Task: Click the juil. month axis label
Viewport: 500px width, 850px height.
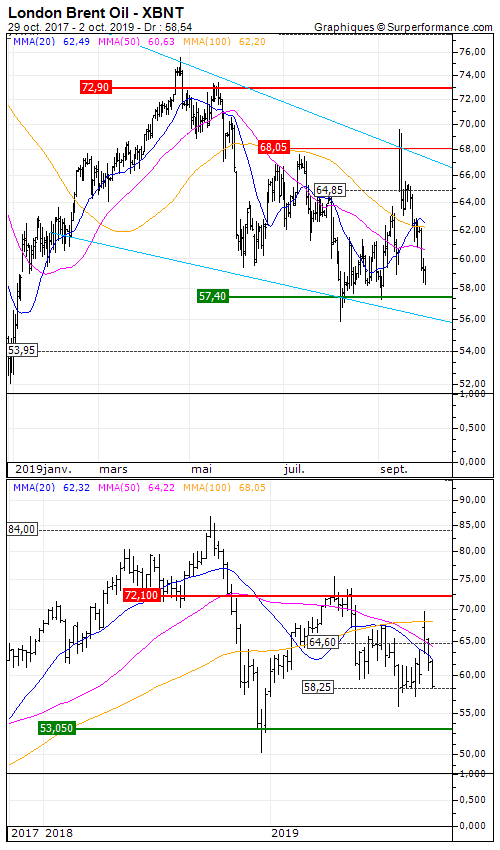Action: point(294,469)
